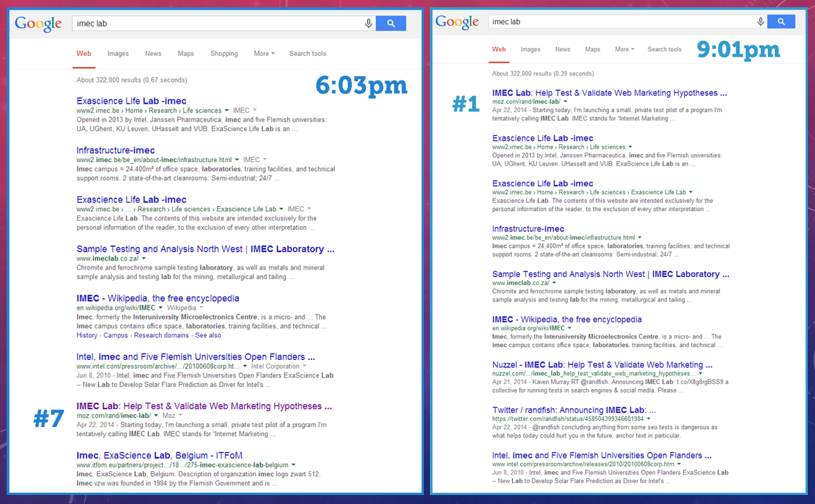This screenshot has height=504, width=815.
Task: Open the Sample Testing and Analysis North West result
Action: pos(611,273)
